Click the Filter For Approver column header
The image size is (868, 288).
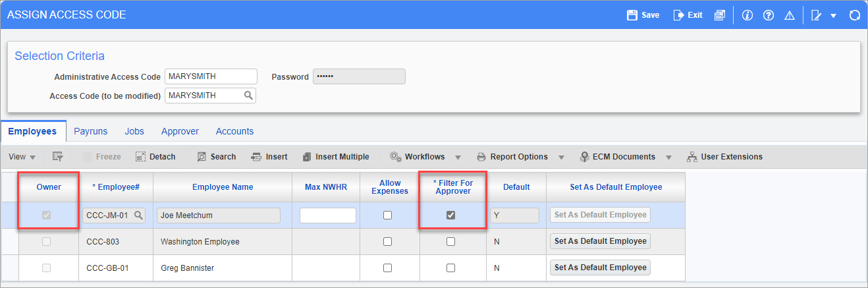pyautogui.click(x=452, y=187)
